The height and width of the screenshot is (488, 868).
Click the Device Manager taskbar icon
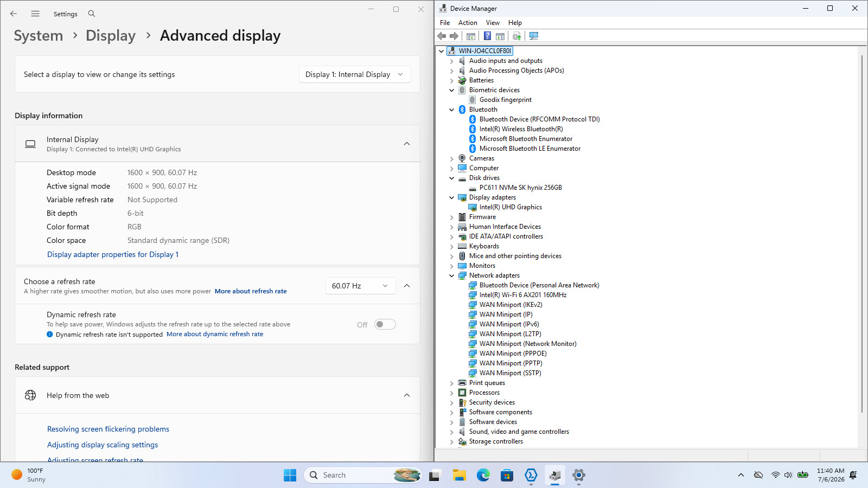(x=555, y=476)
